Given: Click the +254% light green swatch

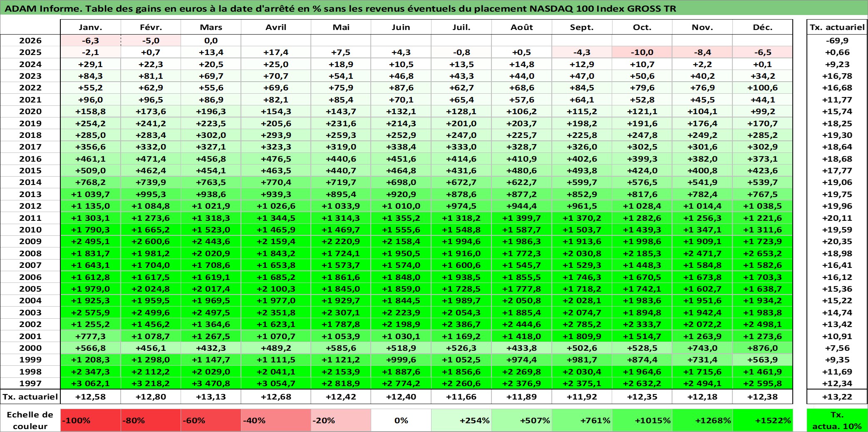Looking at the screenshot, I should [461, 420].
